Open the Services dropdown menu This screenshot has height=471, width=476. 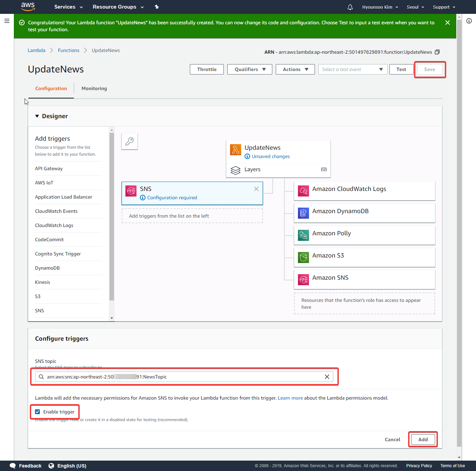point(69,7)
